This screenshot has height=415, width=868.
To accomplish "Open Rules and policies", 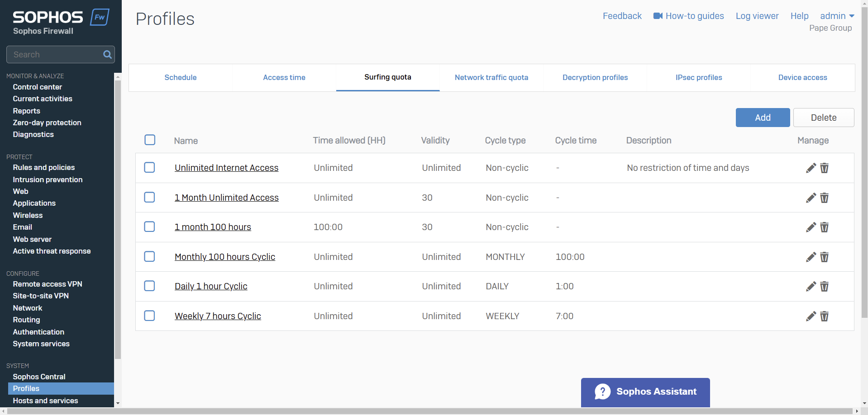I will pos(44,167).
